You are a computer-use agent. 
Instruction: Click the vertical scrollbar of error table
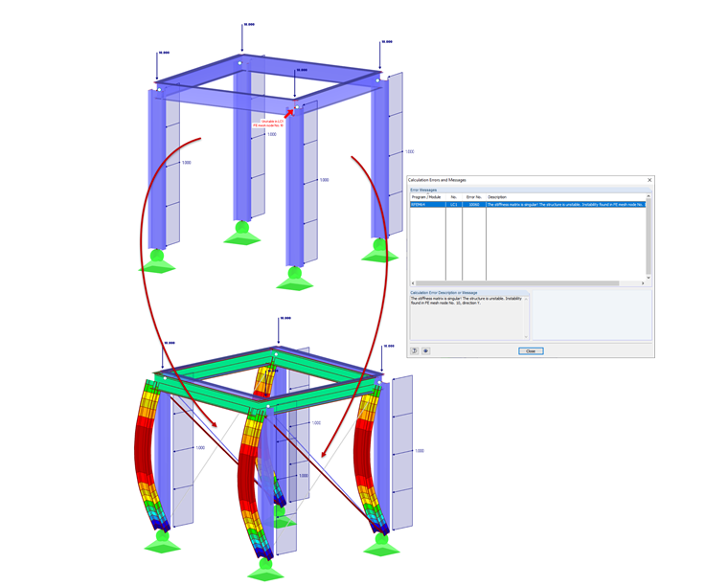pyautogui.click(x=648, y=237)
